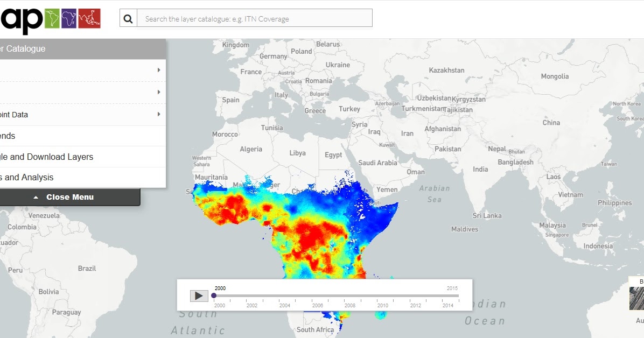
Task: Click the 2015 end label on the timeline
Action: coord(453,288)
